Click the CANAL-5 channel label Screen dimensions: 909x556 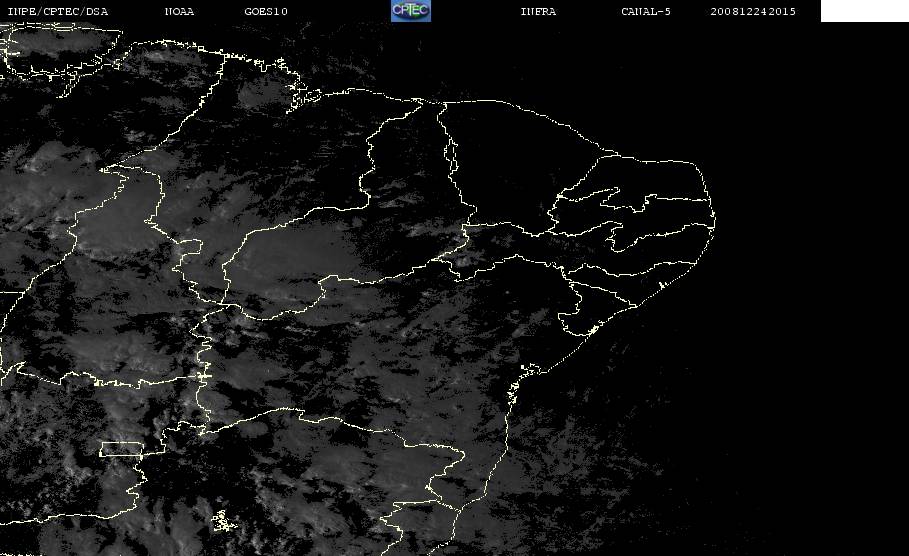coord(646,12)
